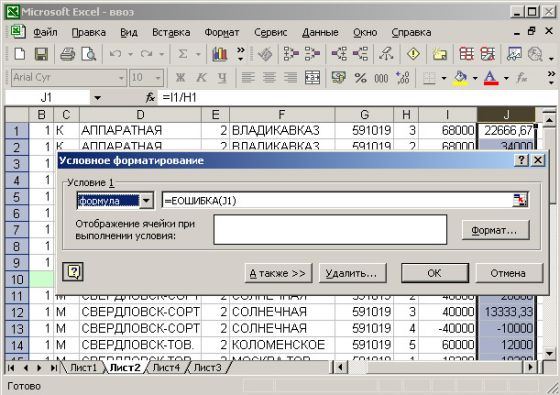Toggle Merge and Center
Screen dimensions: 560x395
[x=312, y=78]
